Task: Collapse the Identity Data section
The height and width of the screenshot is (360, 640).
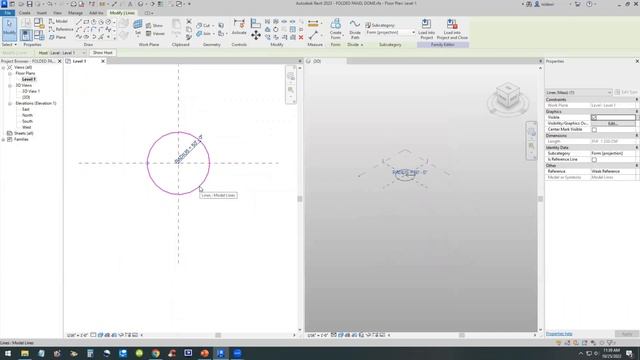Action: click(x=636, y=147)
